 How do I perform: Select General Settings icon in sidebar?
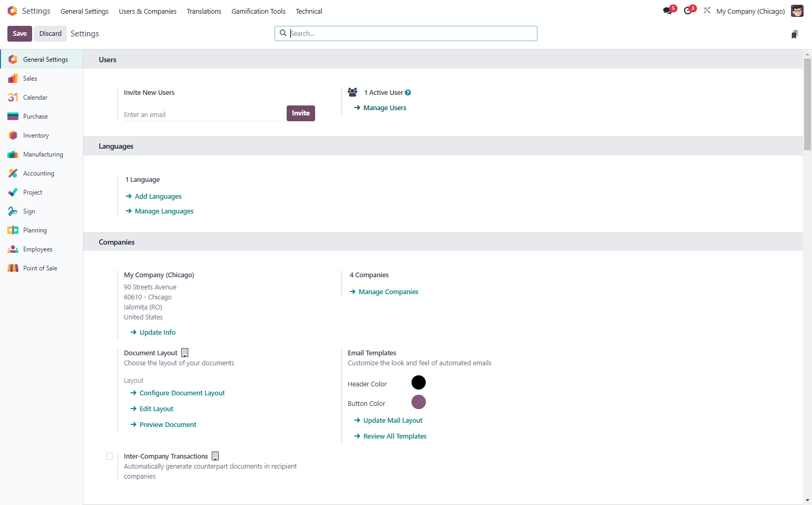pos(13,59)
